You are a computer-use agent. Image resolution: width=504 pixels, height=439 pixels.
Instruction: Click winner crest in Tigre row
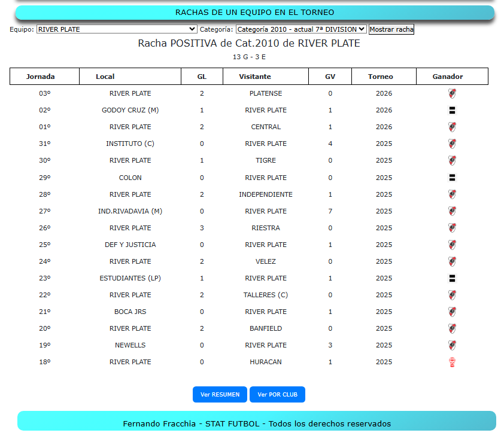[452, 160]
